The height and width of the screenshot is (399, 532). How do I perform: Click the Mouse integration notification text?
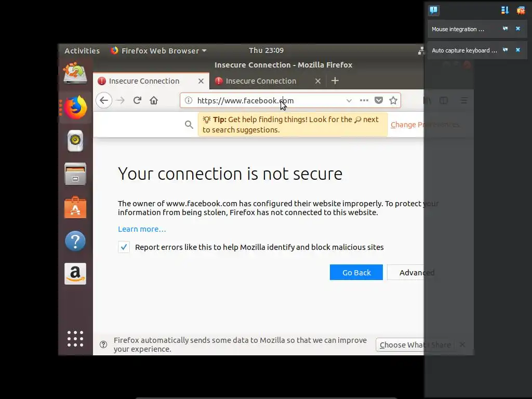458,29
